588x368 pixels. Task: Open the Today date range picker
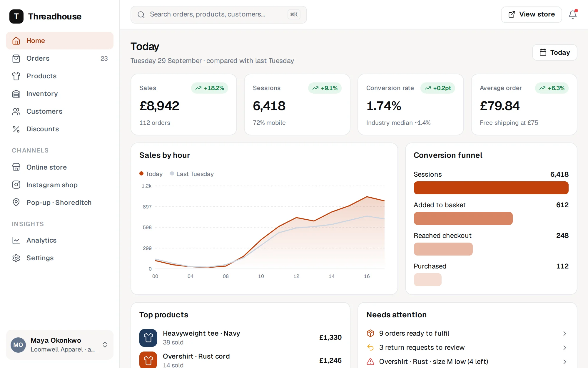(x=554, y=52)
